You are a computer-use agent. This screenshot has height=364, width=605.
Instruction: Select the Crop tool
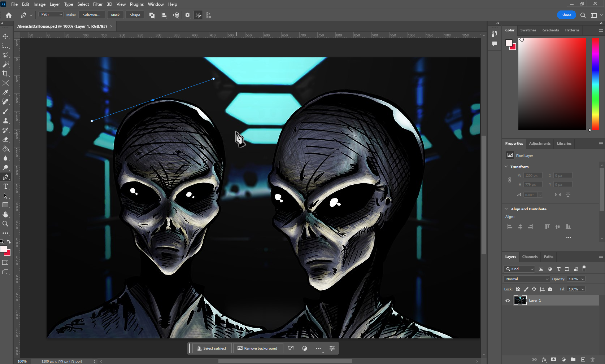pyautogui.click(x=5, y=74)
